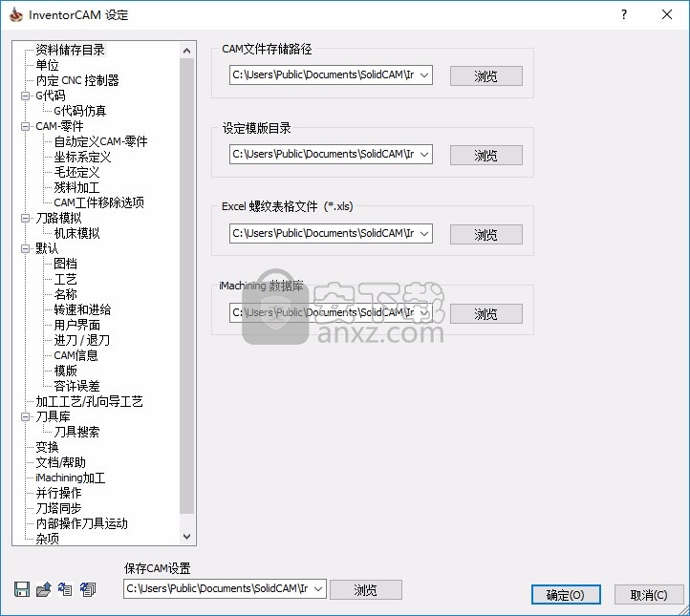Collapse the G代码 tree node
Viewport: 690px width, 616px height.
tap(26, 96)
